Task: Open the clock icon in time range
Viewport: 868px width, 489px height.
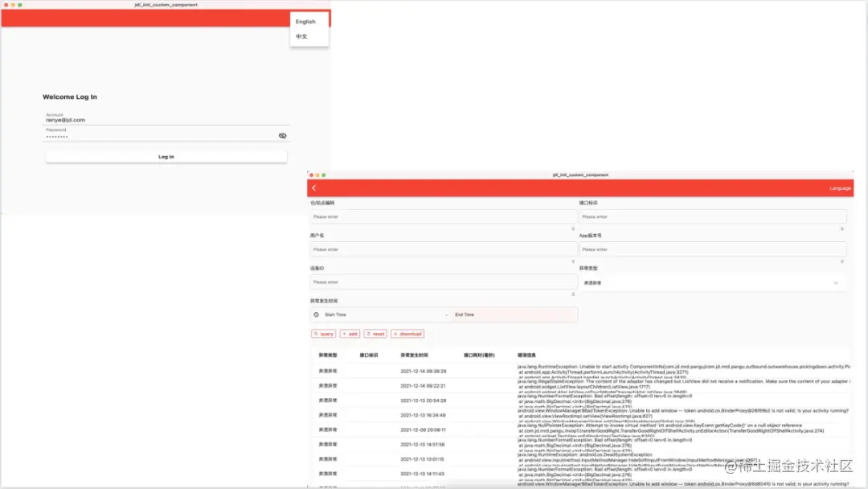Action: click(316, 314)
